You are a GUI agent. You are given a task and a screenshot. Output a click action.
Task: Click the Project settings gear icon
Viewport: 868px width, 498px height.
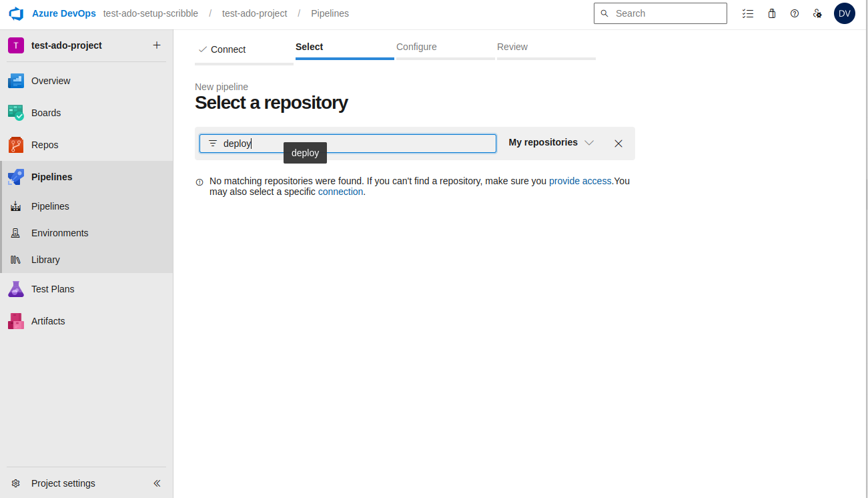pyautogui.click(x=16, y=483)
